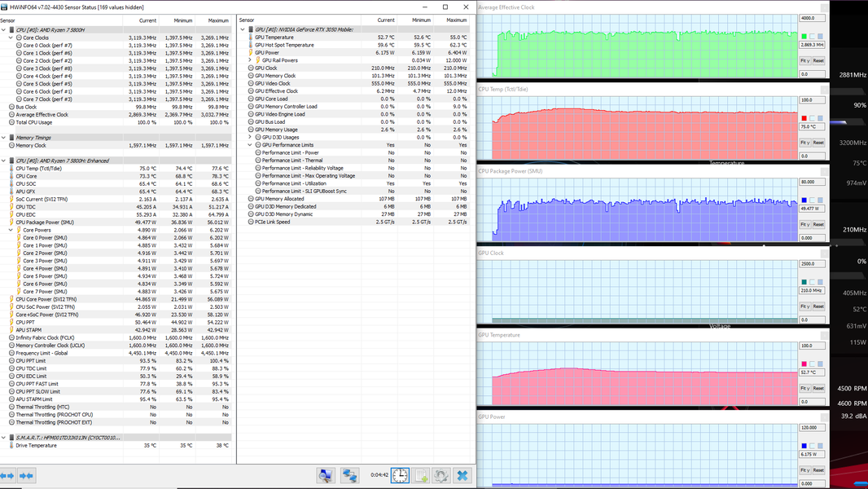The height and width of the screenshot is (489, 868).
Task: Click the network connection computers icon
Action: click(x=350, y=475)
